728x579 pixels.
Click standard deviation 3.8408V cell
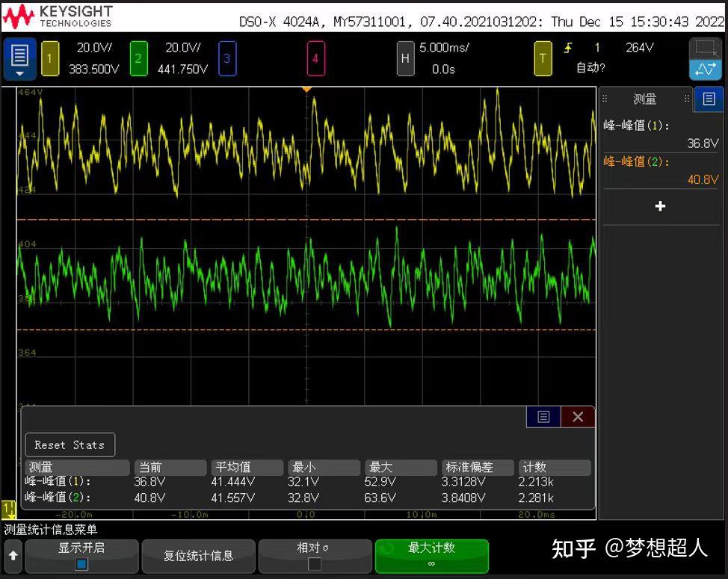tap(463, 498)
